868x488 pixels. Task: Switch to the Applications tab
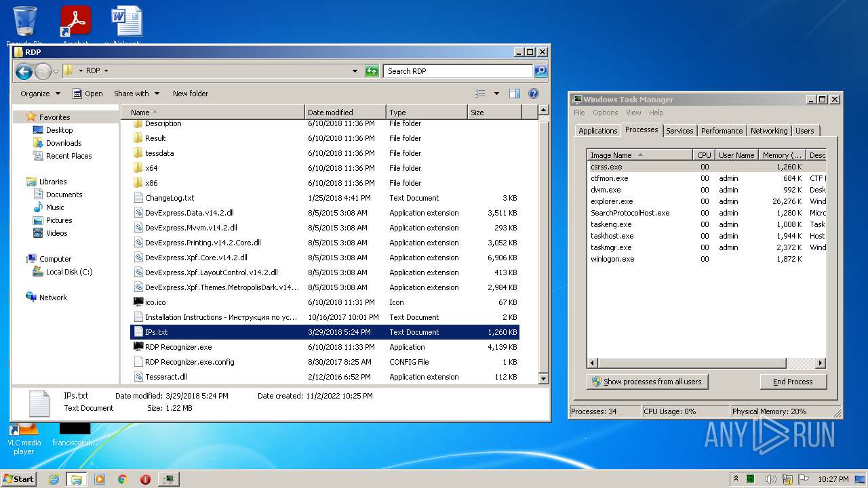point(597,131)
